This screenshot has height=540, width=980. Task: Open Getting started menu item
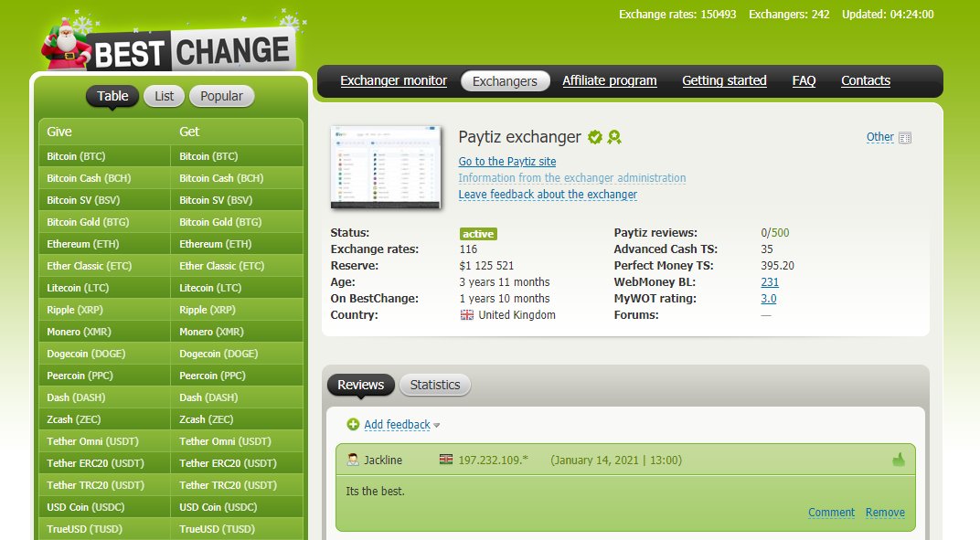point(724,80)
